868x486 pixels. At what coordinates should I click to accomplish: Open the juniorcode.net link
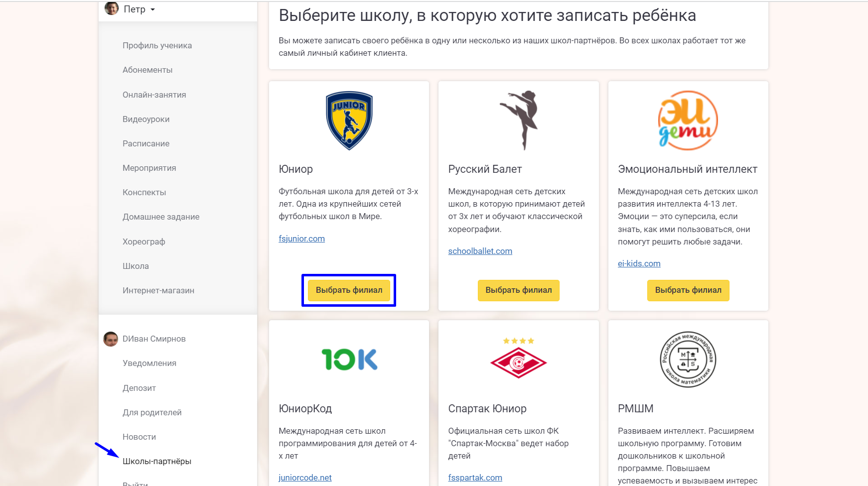[305, 478]
